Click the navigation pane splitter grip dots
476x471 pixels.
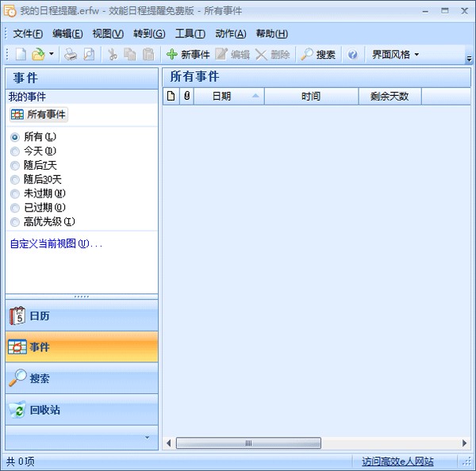pos(82,297)
